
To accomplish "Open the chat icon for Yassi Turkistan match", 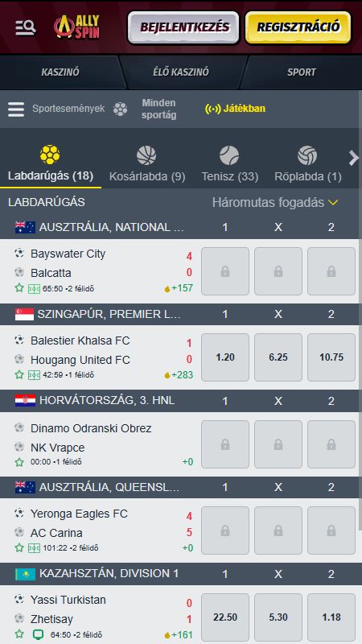I will point(35,634).
